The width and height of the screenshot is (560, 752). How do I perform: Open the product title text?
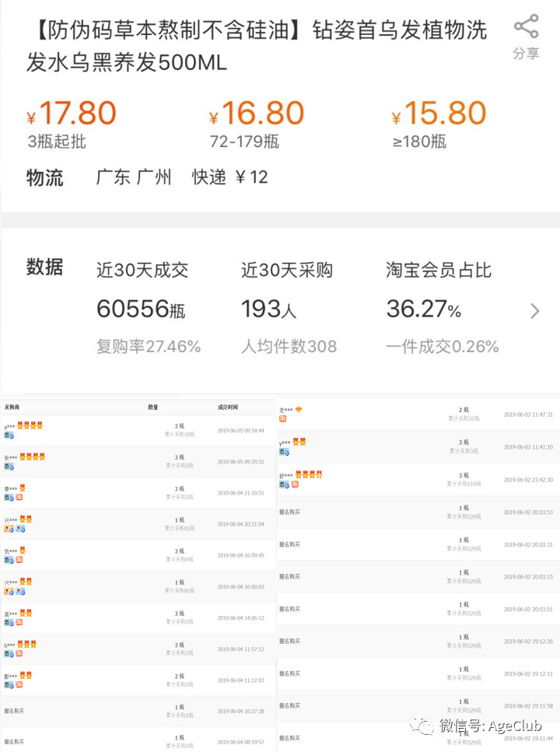(257, 45)
